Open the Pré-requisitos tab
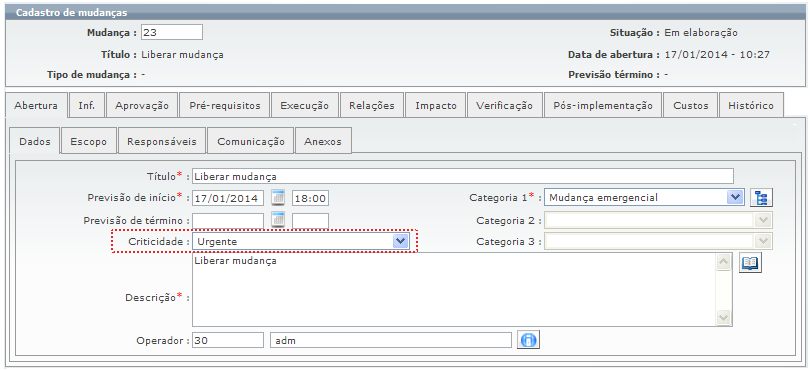 pos(225,105)
